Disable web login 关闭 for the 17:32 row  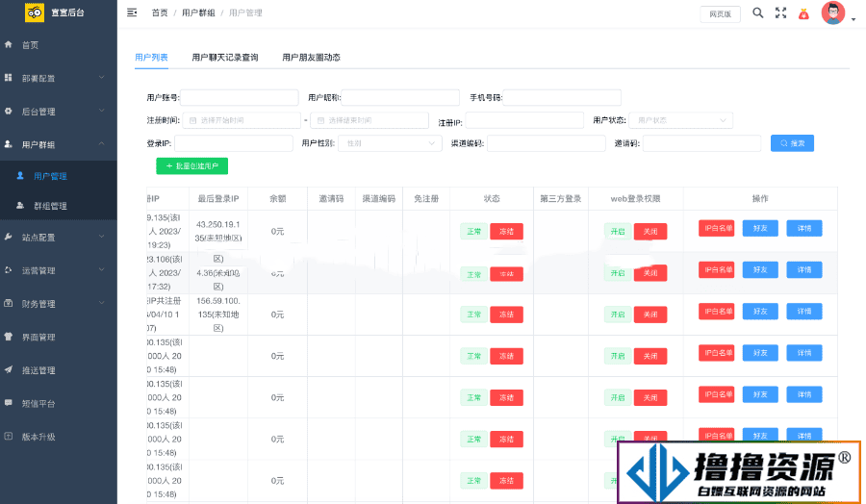point(650,273)
